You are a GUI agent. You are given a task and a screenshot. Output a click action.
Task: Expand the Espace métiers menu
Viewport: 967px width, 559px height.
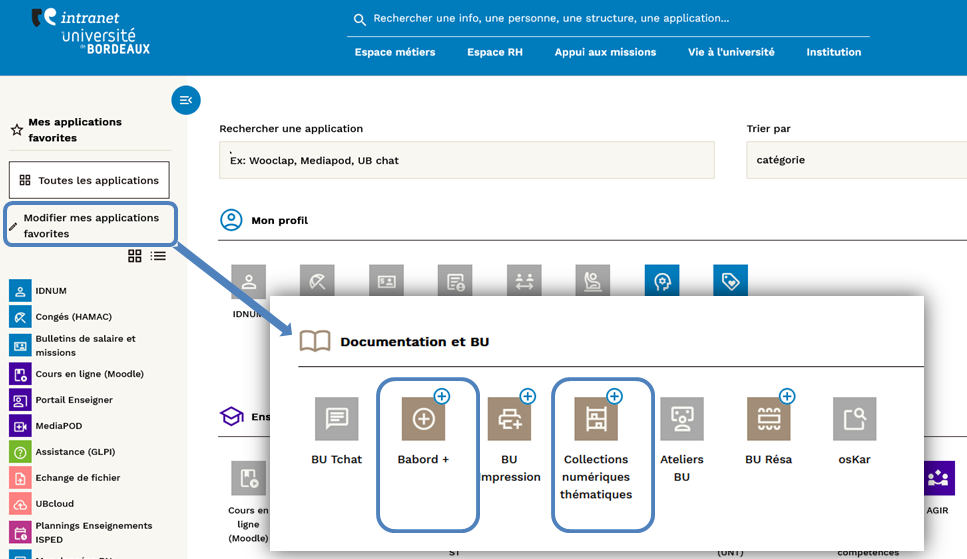(395, 52)
